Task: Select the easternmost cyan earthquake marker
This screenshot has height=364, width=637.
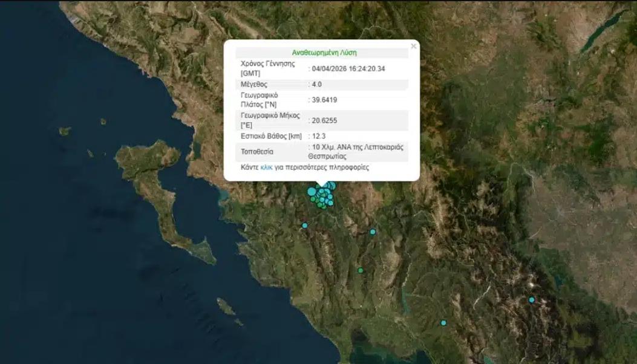Action: (x=532, y=300)
